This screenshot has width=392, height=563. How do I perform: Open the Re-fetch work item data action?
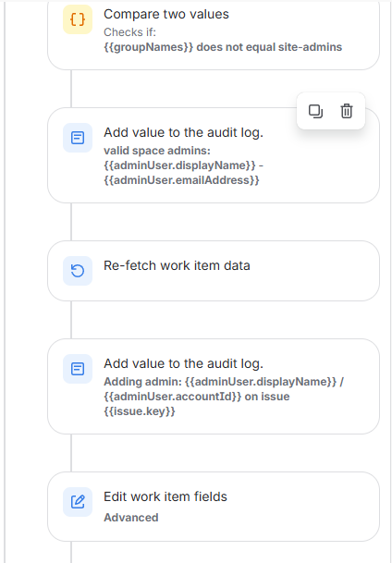[214, 271]
